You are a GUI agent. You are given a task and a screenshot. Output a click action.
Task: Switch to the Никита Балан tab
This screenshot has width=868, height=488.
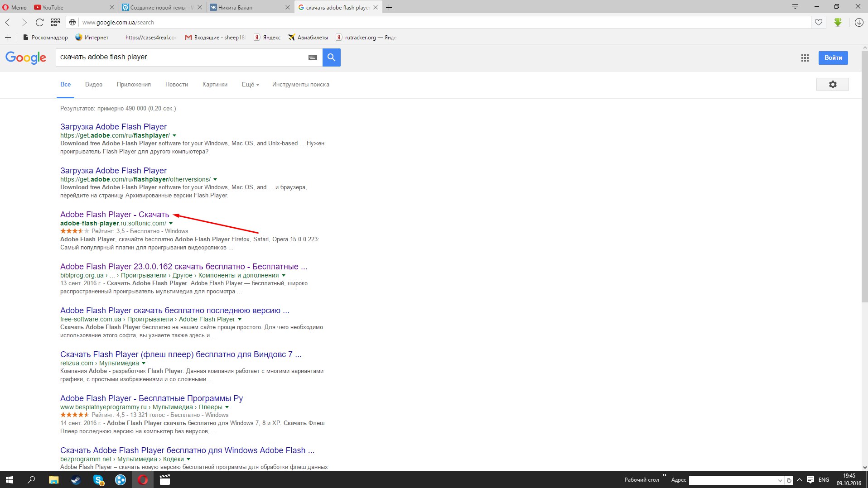[x=250, y=7]
